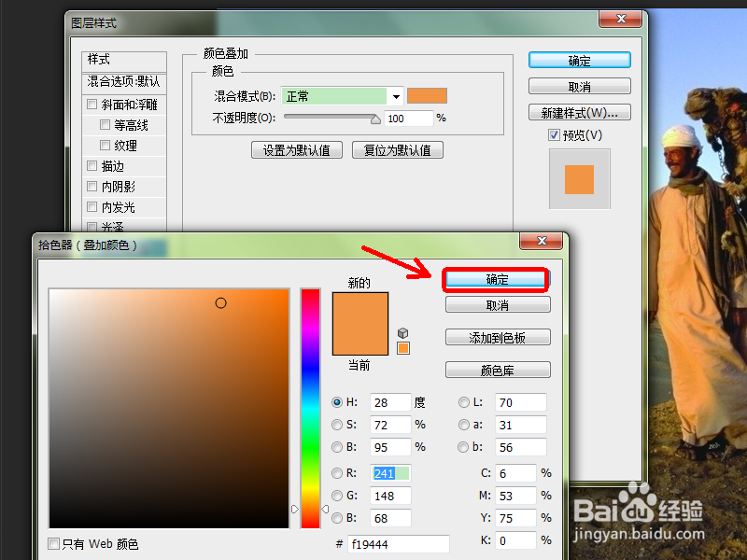The width and height of the screenshot is (747, 560).
Task: Confirm the color picker with 确定
Action: [497, 279]
